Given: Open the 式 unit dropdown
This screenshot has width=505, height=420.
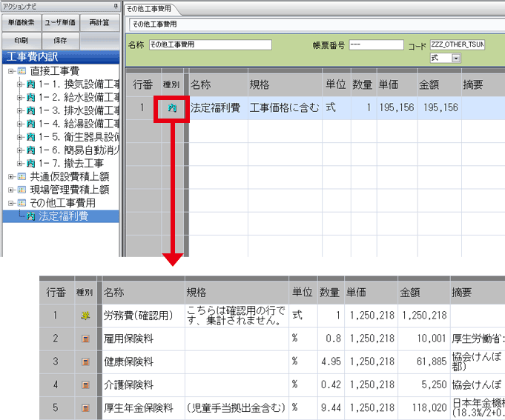Looking at the screenshot, I should point(456,58).
